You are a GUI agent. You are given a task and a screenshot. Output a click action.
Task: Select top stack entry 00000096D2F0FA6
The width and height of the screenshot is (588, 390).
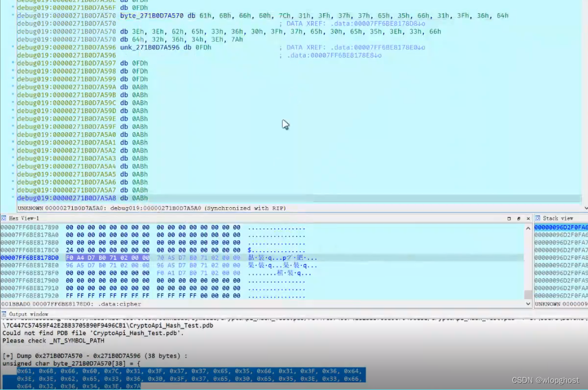tap(561, 227)
